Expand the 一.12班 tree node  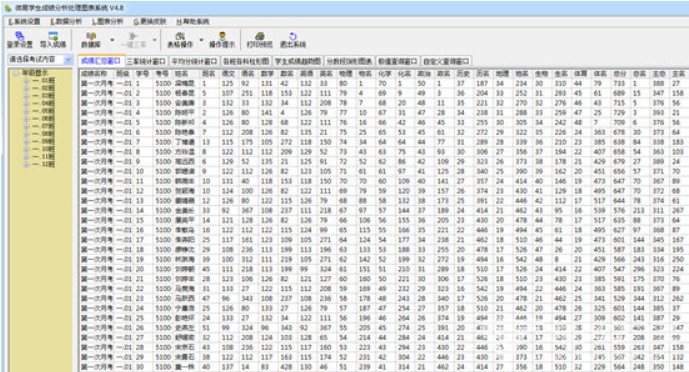(x=26, y=164)
